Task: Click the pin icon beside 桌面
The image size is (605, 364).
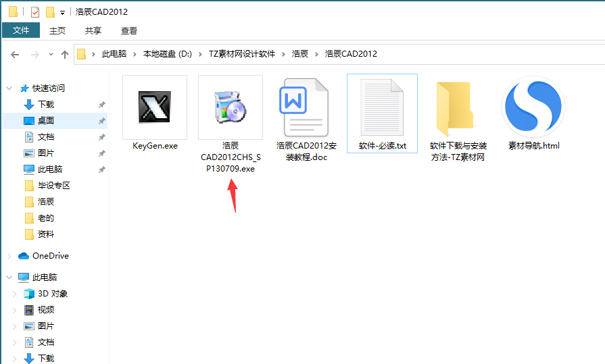Action: coord(102,121)
